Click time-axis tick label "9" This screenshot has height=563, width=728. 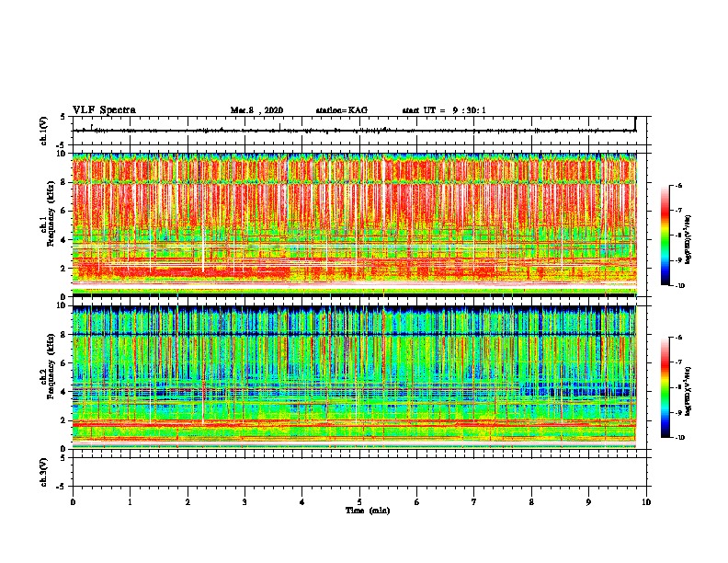tap(588, 502)
